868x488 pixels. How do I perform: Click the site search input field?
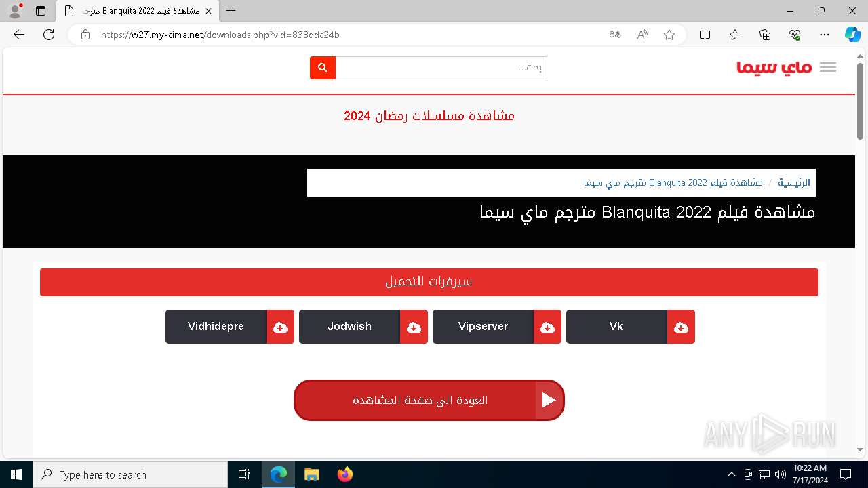point(441,68)
